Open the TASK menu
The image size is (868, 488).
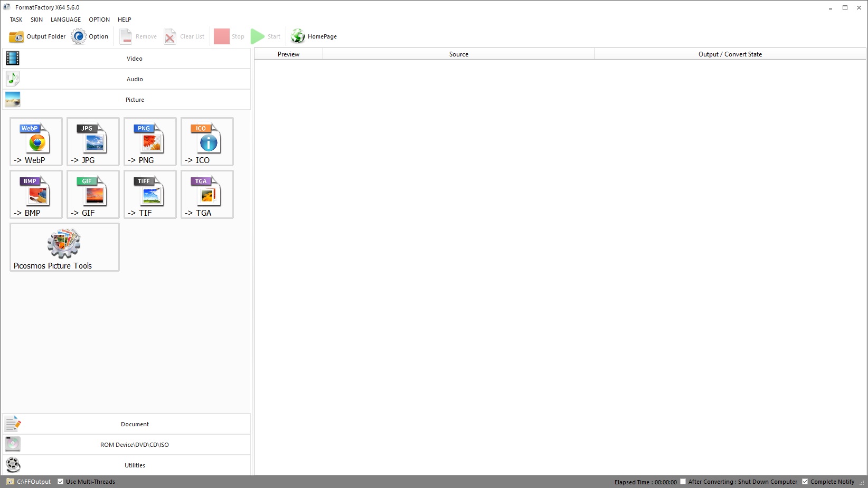point(16,20)
